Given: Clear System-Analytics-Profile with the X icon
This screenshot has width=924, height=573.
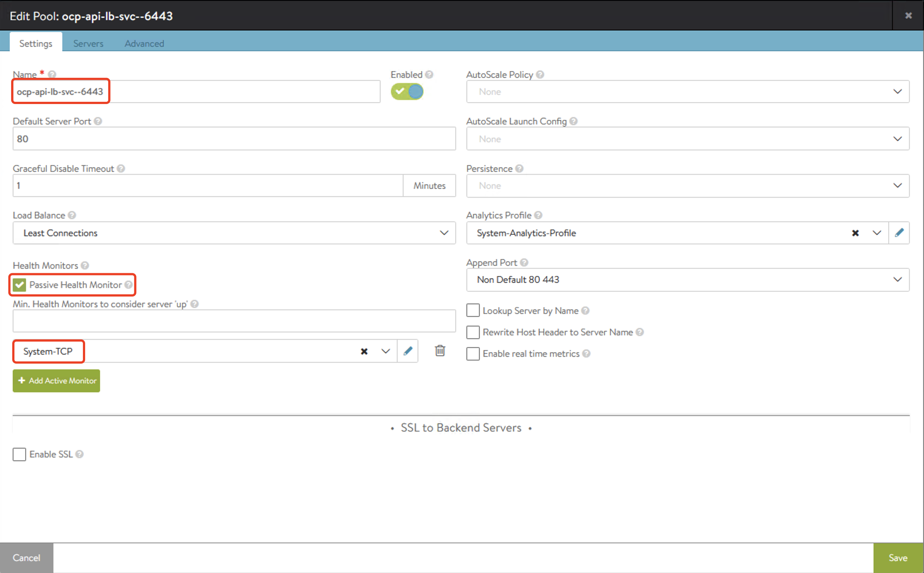Looking at the screenshot, I should coord(855,233).
